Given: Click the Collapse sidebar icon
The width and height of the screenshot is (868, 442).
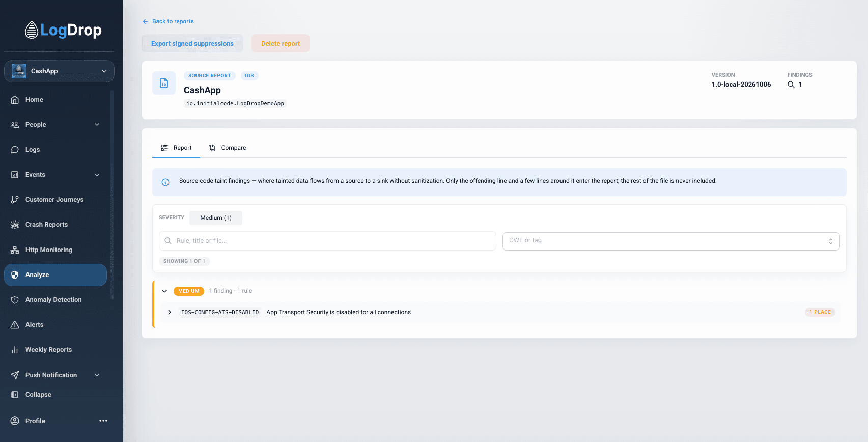Looking at the screenshot, I should point(15,395).
